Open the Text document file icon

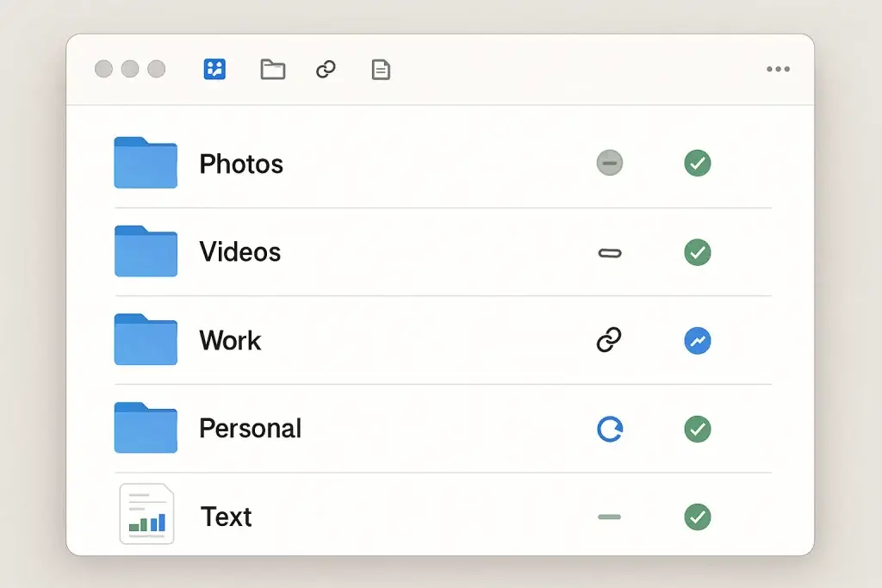click(x=146, y=514)
